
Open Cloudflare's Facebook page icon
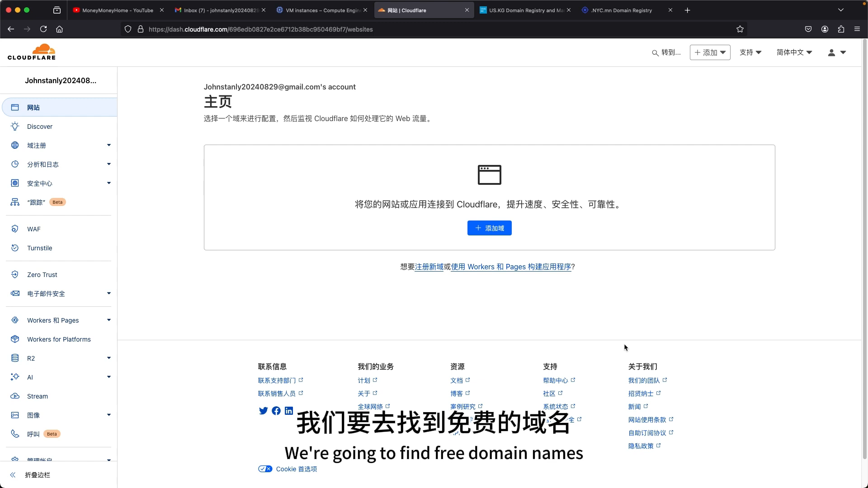(x=276, y=411)
